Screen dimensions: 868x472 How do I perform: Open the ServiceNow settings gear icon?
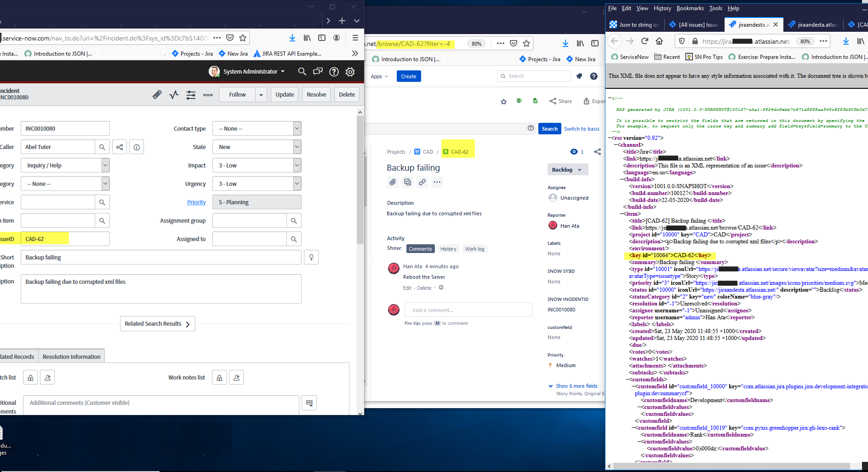[x=350, y=72]
